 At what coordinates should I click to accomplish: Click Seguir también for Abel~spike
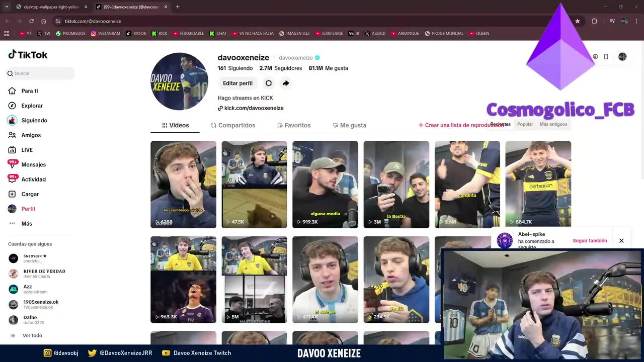click(x=590, y=241)
